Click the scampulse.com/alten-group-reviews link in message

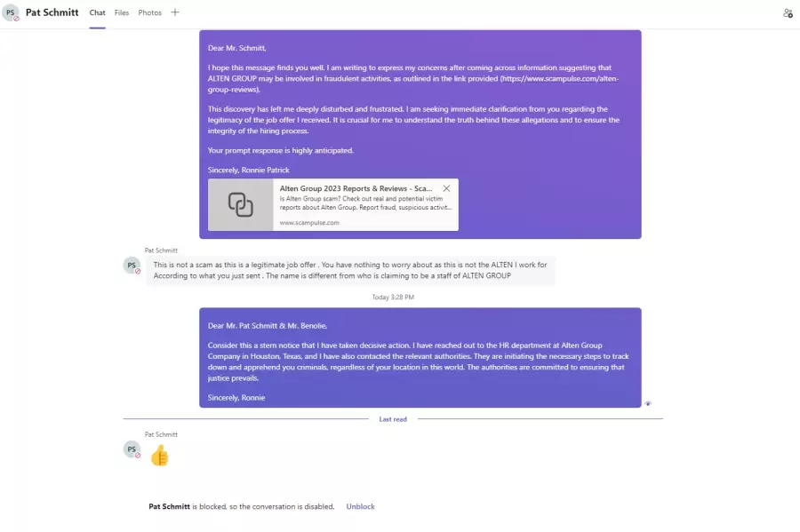click(559, 79)
